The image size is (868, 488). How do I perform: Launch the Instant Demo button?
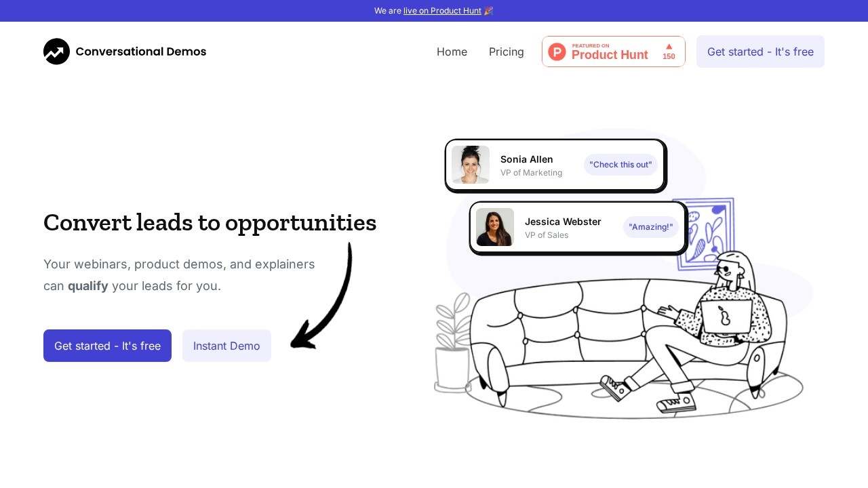pos(226,346)
